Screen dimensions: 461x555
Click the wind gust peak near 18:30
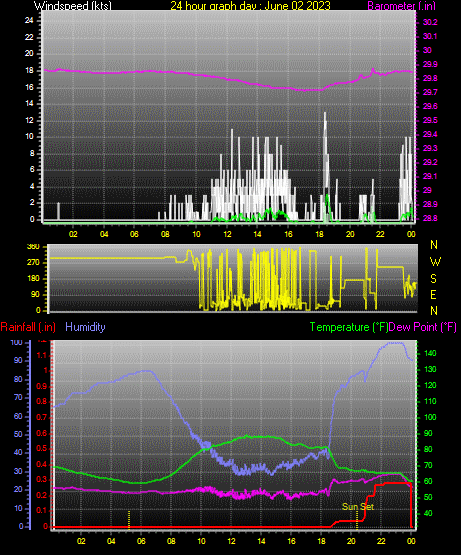click(325, 114)
